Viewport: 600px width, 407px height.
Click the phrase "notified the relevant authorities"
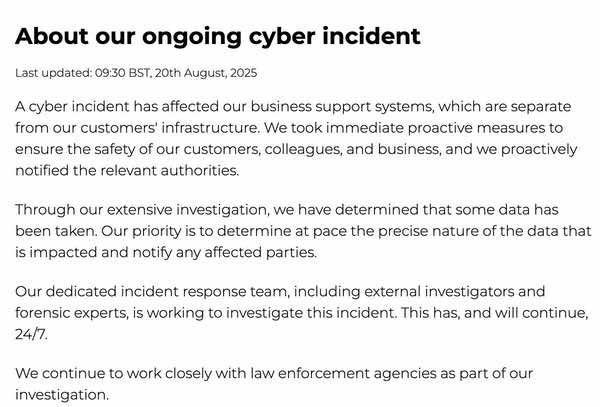127,171
